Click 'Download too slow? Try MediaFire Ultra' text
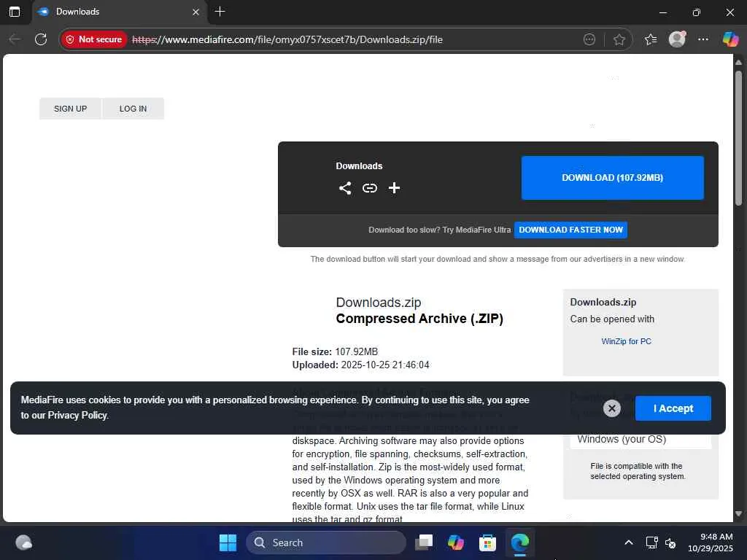 point(439,230)
